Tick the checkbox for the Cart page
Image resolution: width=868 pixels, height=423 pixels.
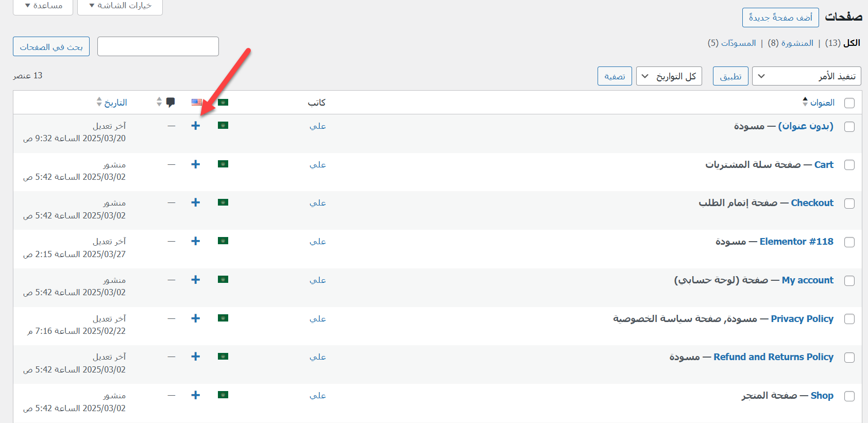click(849, 165)
